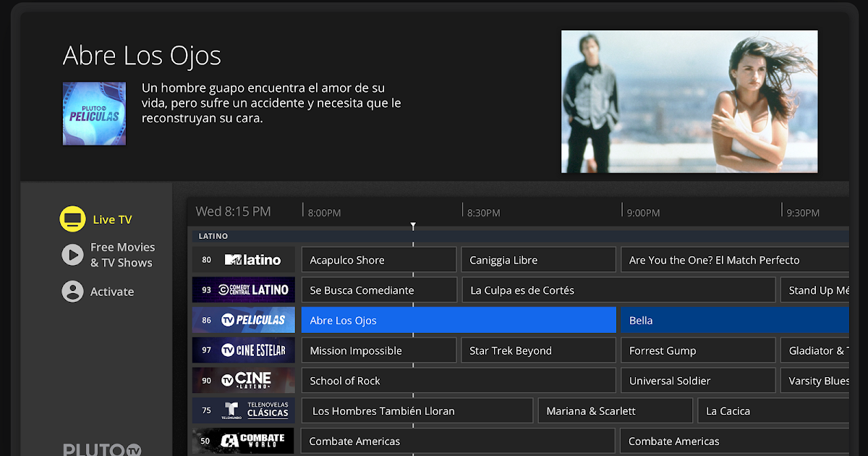The height and width of the screenshot is (456, 868).
Task: Select La Culpa es de Cortés program
Action: click(x=618, y=290)
